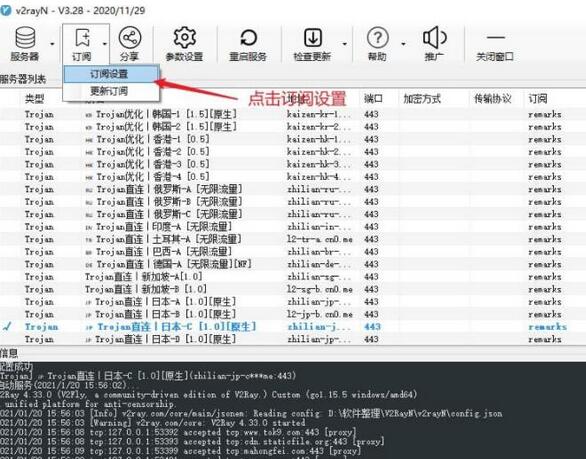Select server row 新加坡-B [1.0]
586x459 pixels.
click(293, 289)
